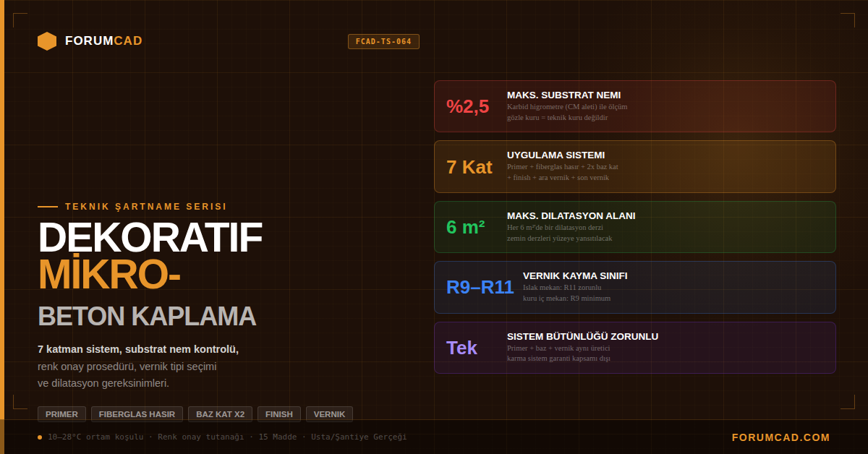Click the SISTEM BÜTÜNLÜĞÜ ZORUNLU heading
The height and width of the screenshot is (454, 868).
[x=582, y=336]
